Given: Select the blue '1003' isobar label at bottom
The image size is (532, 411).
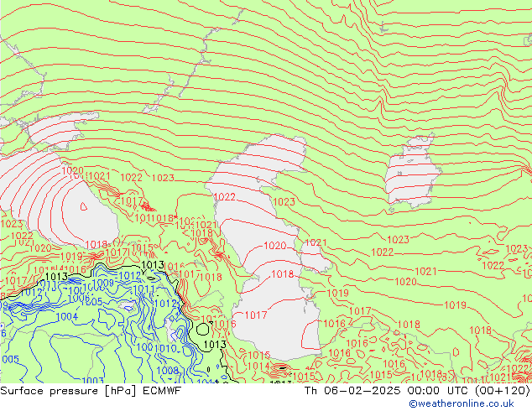Looking at the screenshot, I should tap(92, 381).
